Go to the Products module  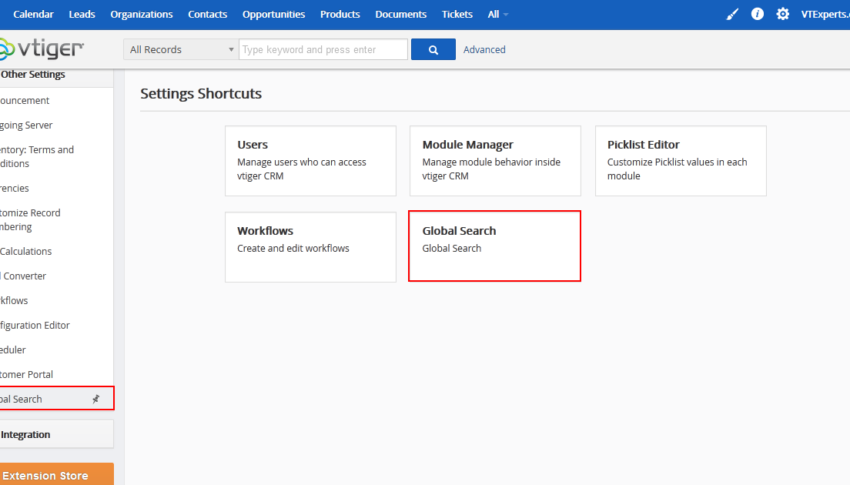340,14
